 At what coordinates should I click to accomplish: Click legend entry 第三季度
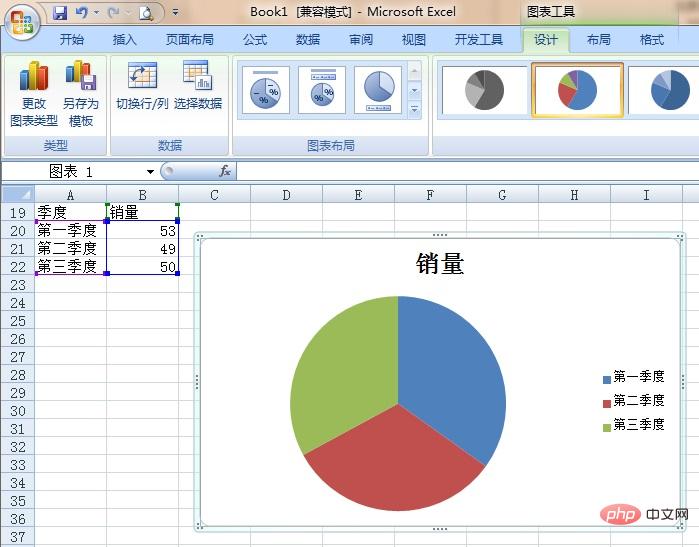[x=633, y=425]
